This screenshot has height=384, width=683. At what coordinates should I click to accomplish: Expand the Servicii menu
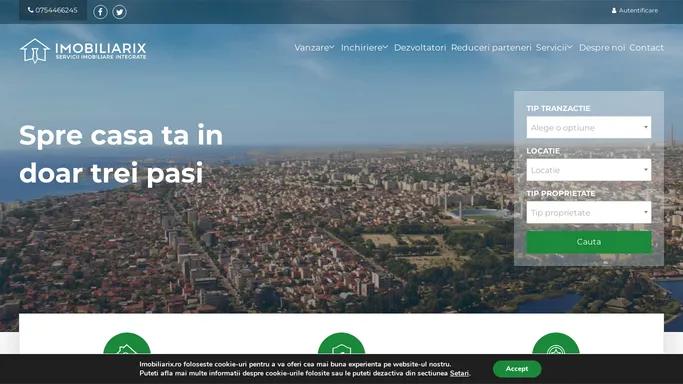554,47
